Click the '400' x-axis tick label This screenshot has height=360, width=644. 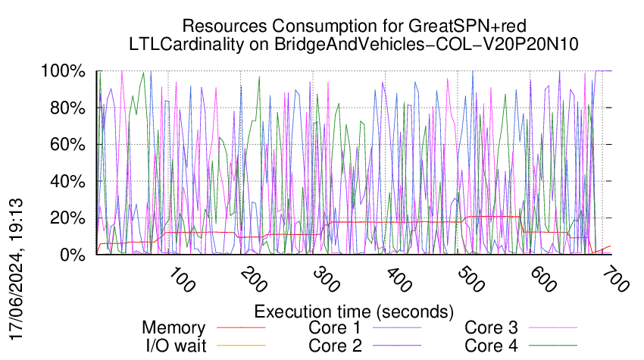[398, 280]
